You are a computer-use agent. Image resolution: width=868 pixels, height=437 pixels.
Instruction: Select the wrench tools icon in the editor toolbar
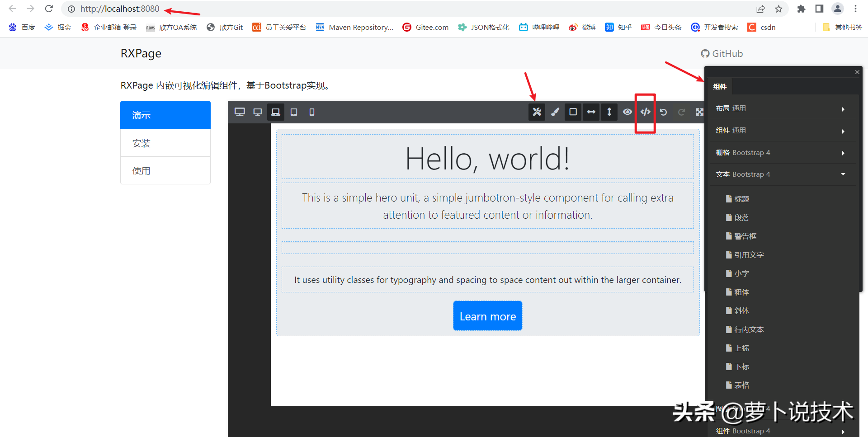coord(537,112)
